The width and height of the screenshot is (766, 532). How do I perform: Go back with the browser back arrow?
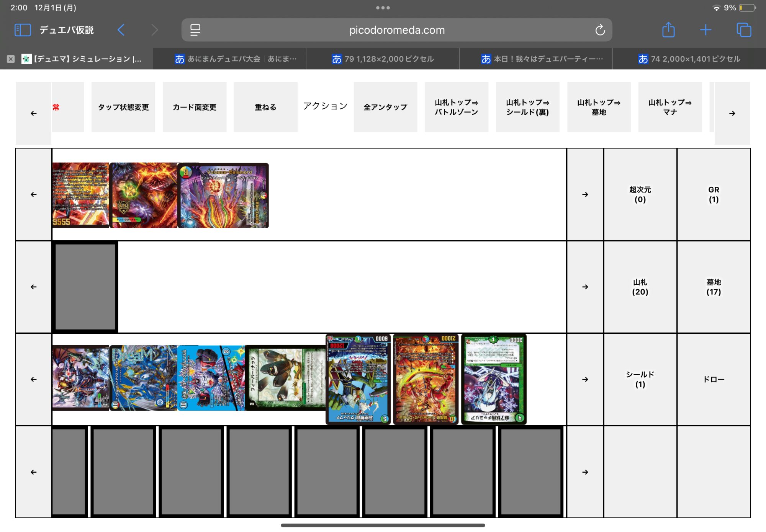121,30
